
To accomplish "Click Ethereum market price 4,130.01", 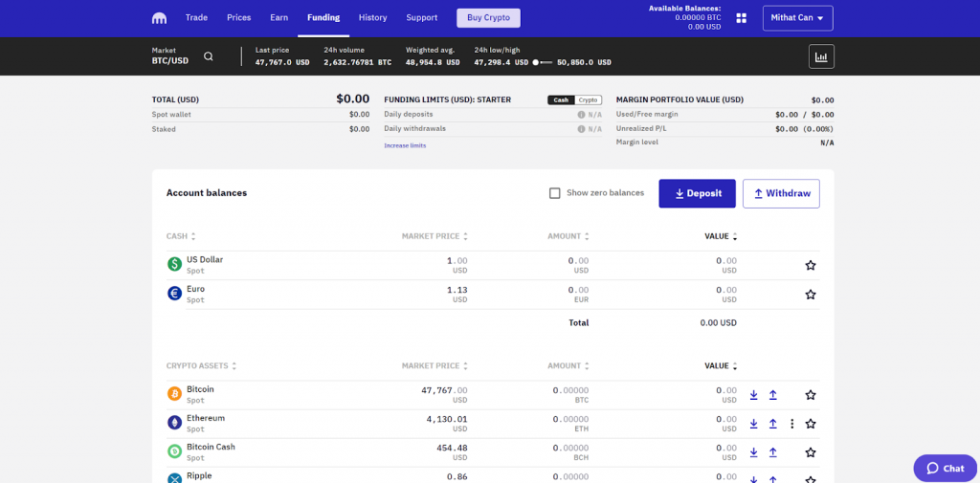I will (x=447, y=419).
